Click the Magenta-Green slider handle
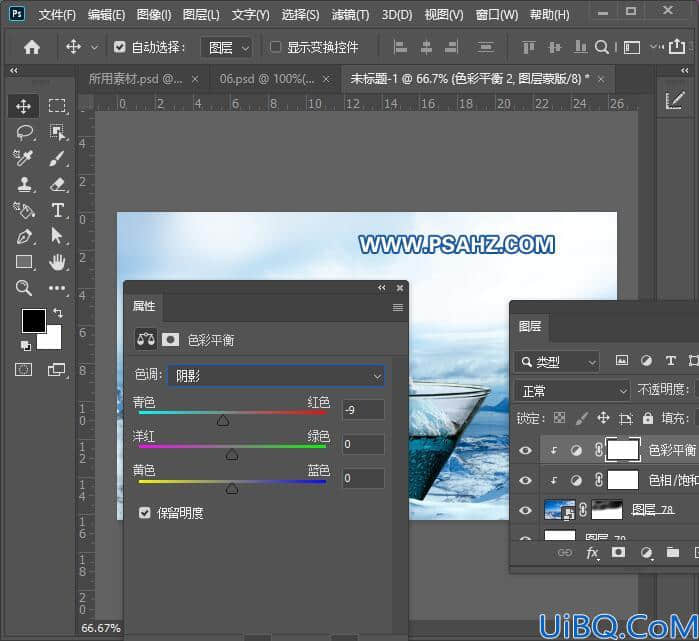Viewport: 699px width, 641px height. [x=232, y=454]
